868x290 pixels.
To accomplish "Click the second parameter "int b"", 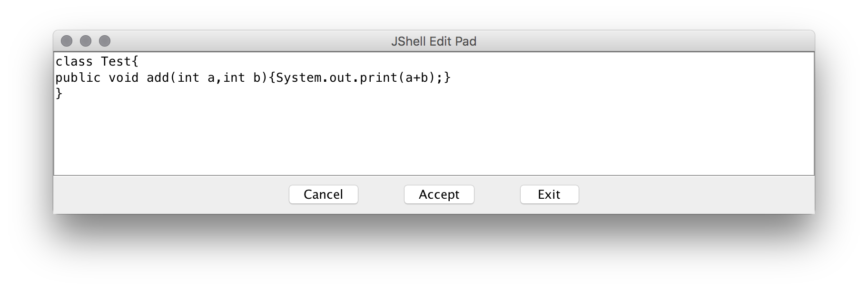I will 241,78.
